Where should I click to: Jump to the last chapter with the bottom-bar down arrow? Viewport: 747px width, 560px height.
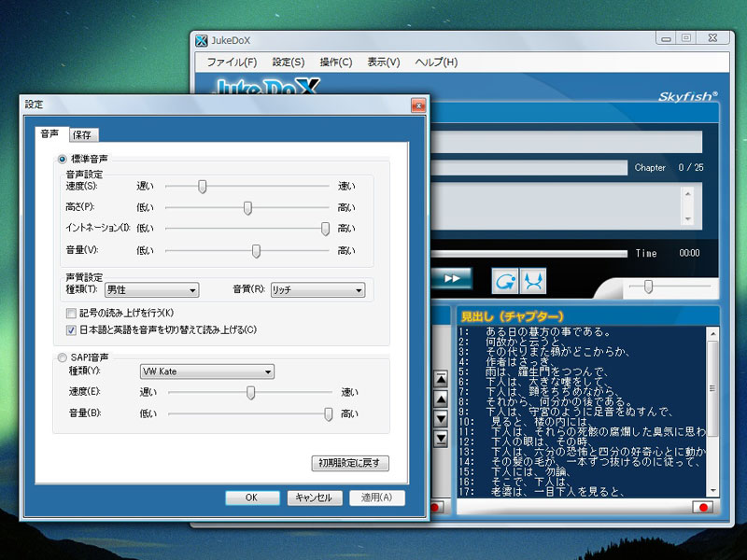click(x=441, y=439)
